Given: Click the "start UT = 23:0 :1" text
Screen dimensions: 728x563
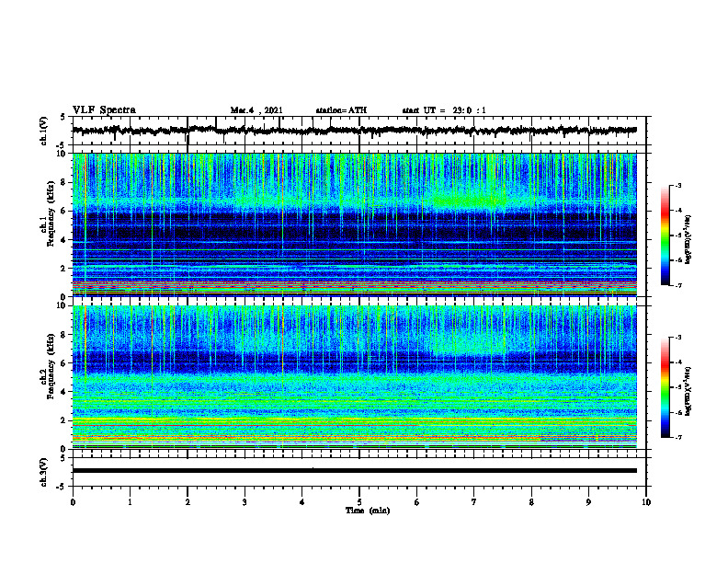Looking at the screenshot, I should [444, 110].
